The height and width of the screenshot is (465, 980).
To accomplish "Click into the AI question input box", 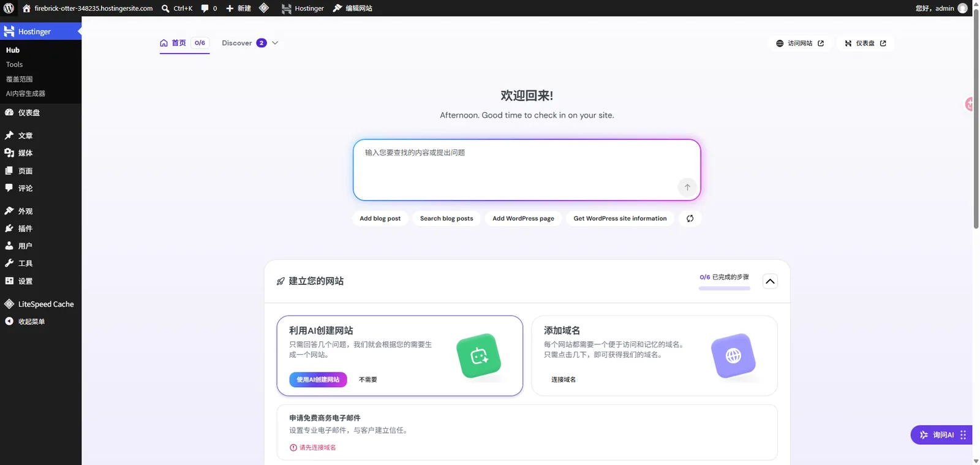I will [527, 170].
